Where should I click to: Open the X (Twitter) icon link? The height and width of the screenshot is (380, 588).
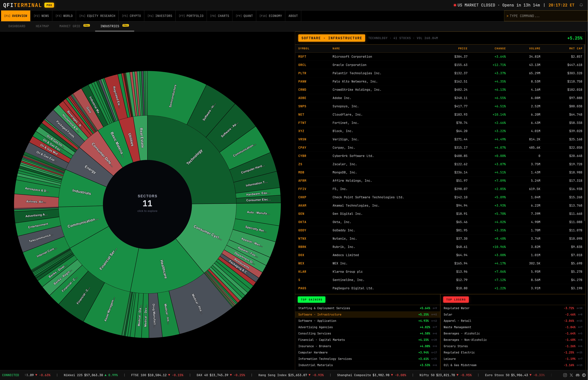[571, 375]
